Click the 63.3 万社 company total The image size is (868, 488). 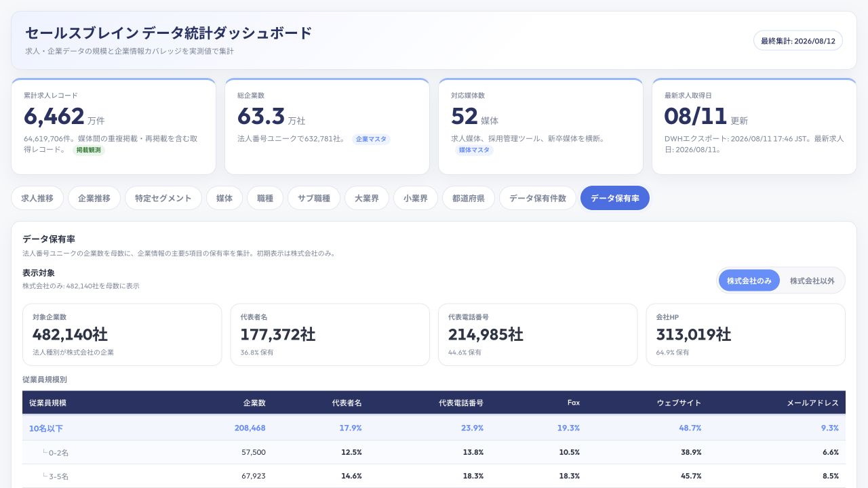(x=271, y=117)
